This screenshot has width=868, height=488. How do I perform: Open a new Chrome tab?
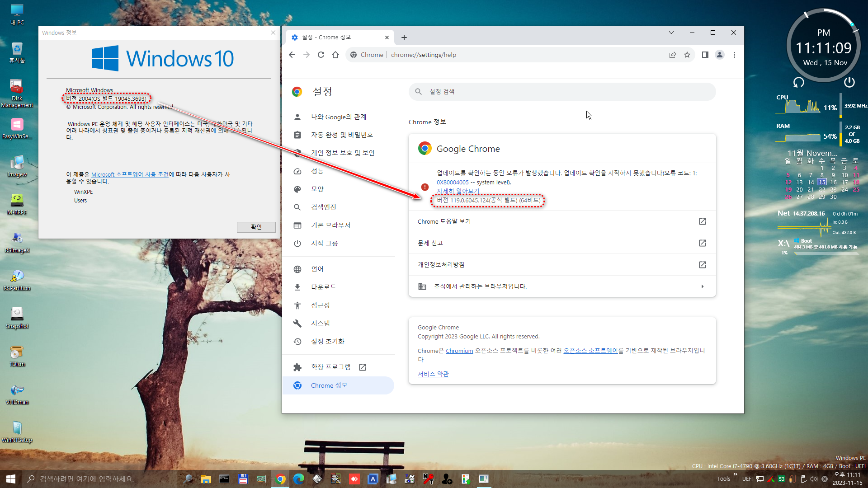point(404,38)
